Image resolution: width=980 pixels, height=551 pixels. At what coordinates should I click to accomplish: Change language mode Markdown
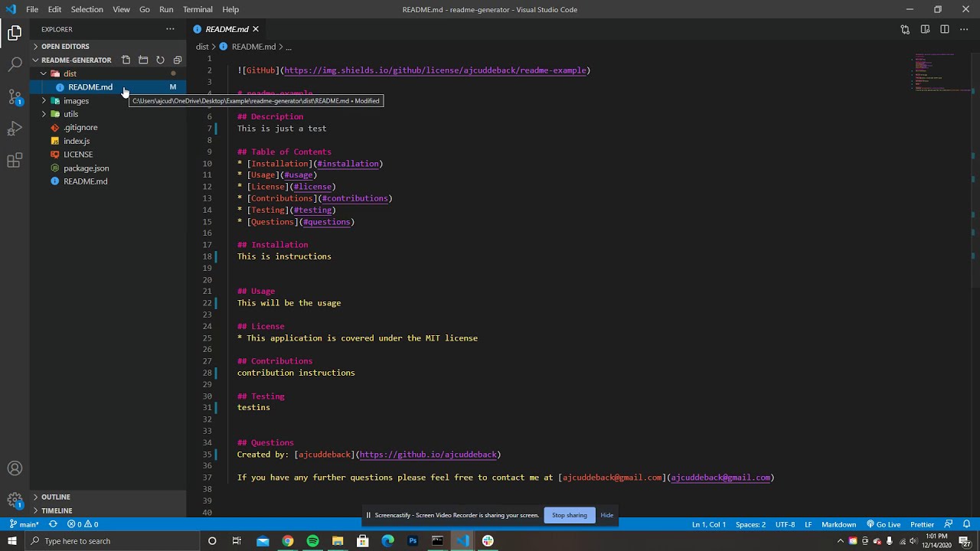pyautogui.click(x=838, y=524)
